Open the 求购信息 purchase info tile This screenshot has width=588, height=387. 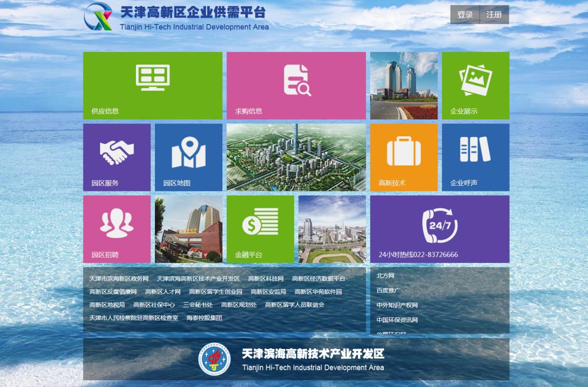click(296, 86)
